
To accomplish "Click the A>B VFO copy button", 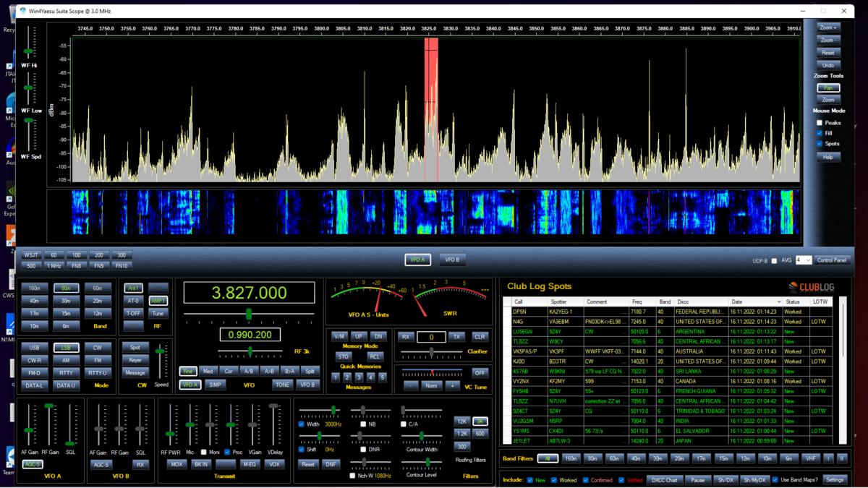I will coord(269,372).
